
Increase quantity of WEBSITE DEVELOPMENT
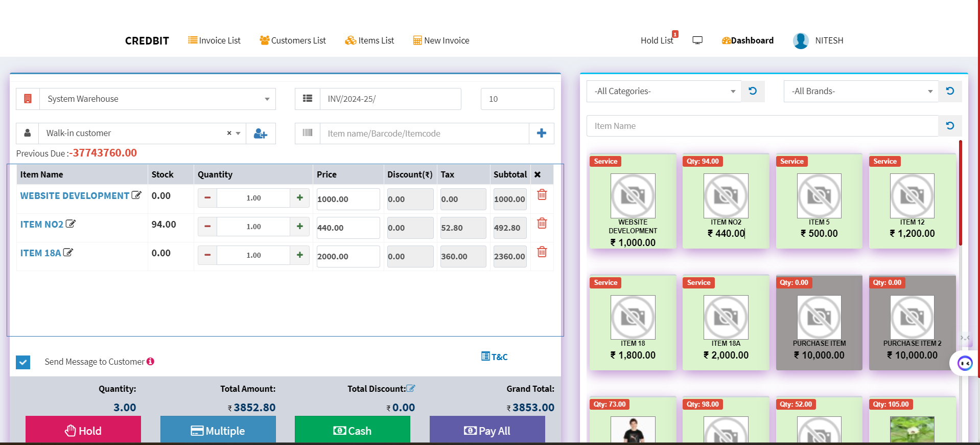(x=300, y=198)
